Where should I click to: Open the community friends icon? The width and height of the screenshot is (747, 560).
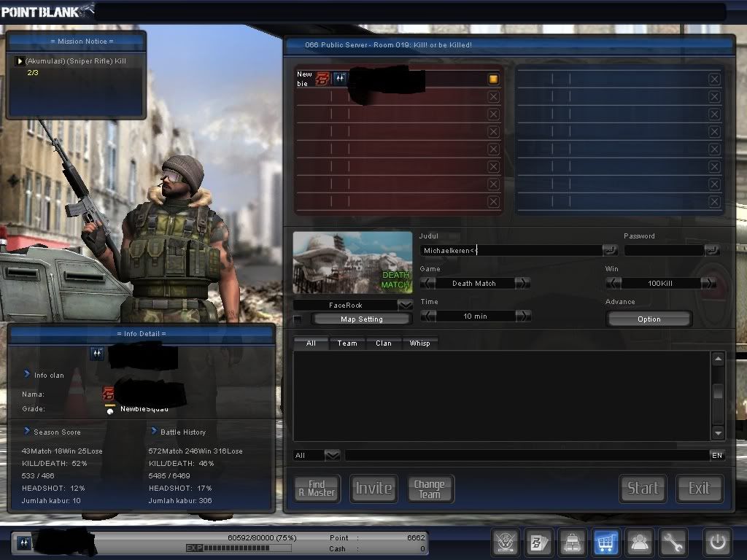pyautogui.click(x=639, y=542)
